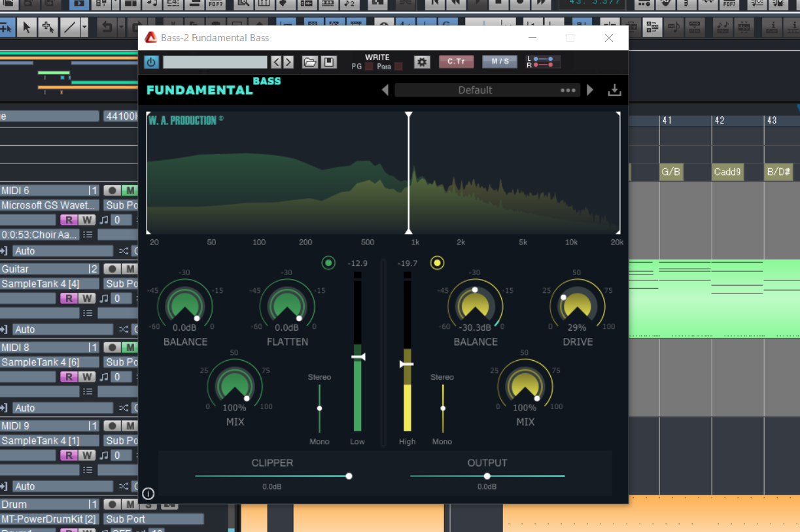The image size is (800, 532).
Task: Click the C.Tr button
Action: point(456,62)
